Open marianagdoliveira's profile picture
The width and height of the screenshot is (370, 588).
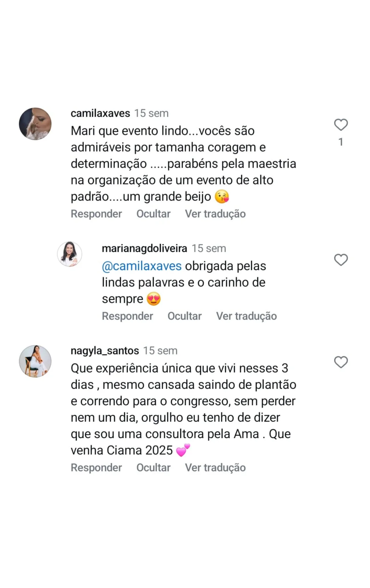point(69,254)
